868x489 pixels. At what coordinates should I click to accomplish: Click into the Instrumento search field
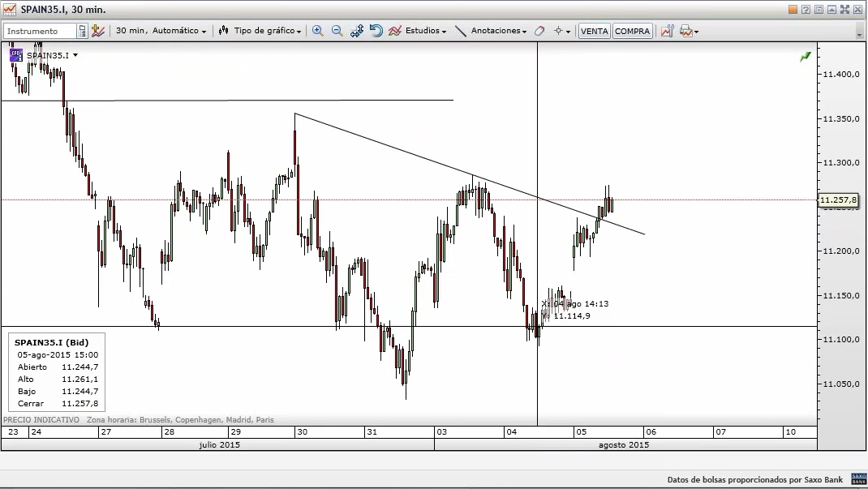[x=40, y=31]
